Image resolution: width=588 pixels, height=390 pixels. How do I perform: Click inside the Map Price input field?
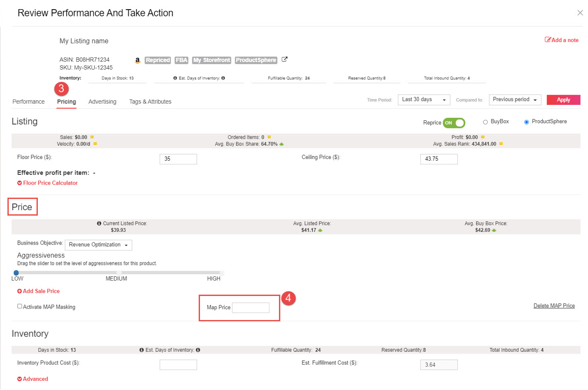(250, 307)
